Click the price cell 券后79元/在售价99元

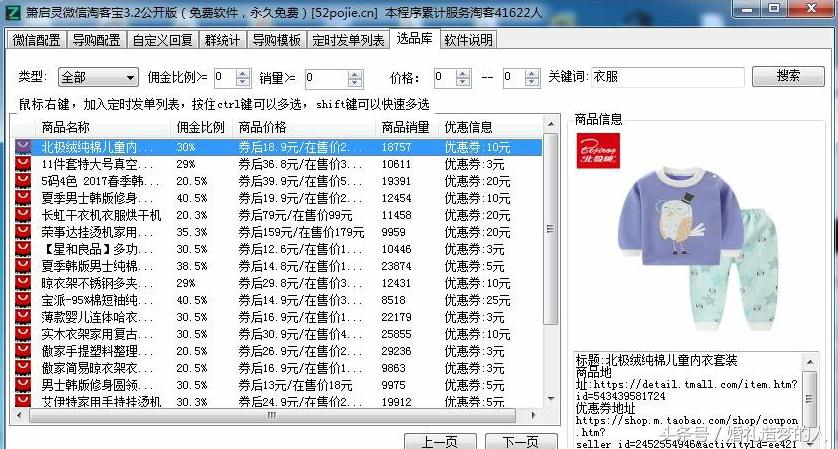(296, 215)
